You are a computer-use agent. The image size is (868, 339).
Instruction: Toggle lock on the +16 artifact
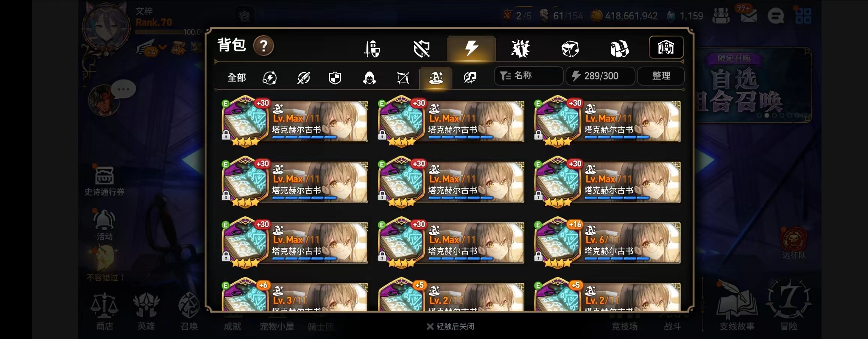pyautogui.click(x=539, y=256)
